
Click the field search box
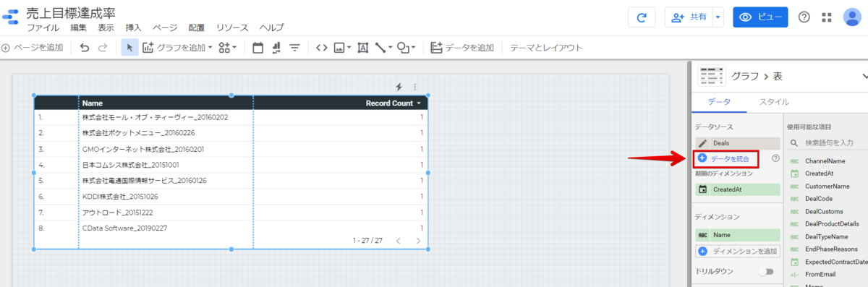(828, 143)
